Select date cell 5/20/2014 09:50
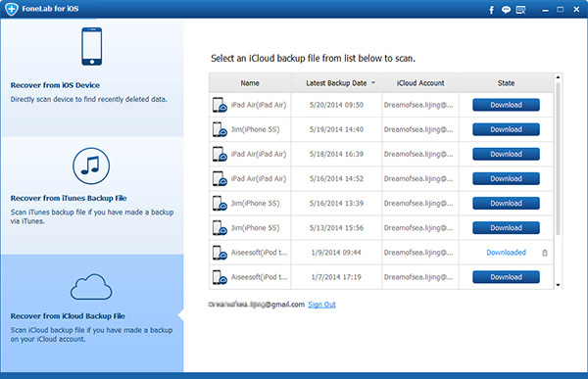 pyautogui.click(x=336, y=105)
